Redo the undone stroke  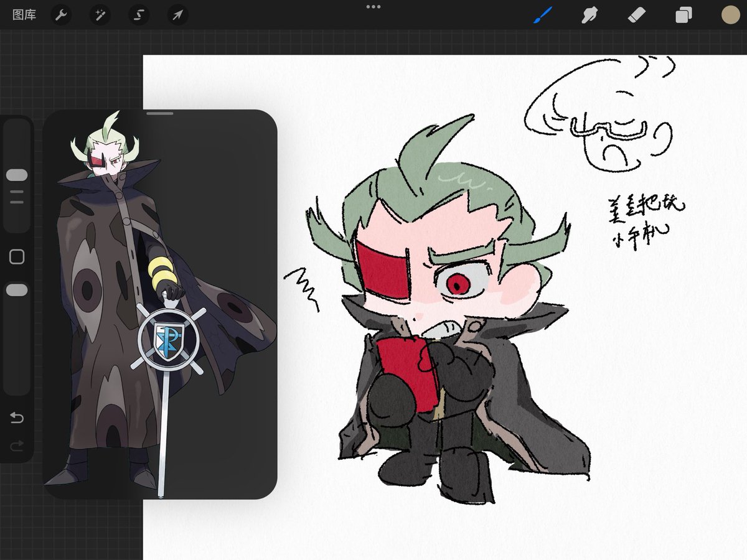coord(17,446)
